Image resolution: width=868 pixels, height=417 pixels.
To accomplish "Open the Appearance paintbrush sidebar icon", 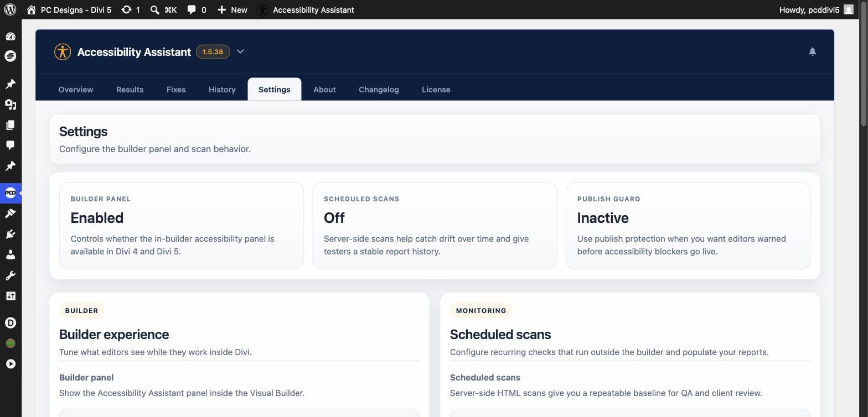I will [11, 213].
